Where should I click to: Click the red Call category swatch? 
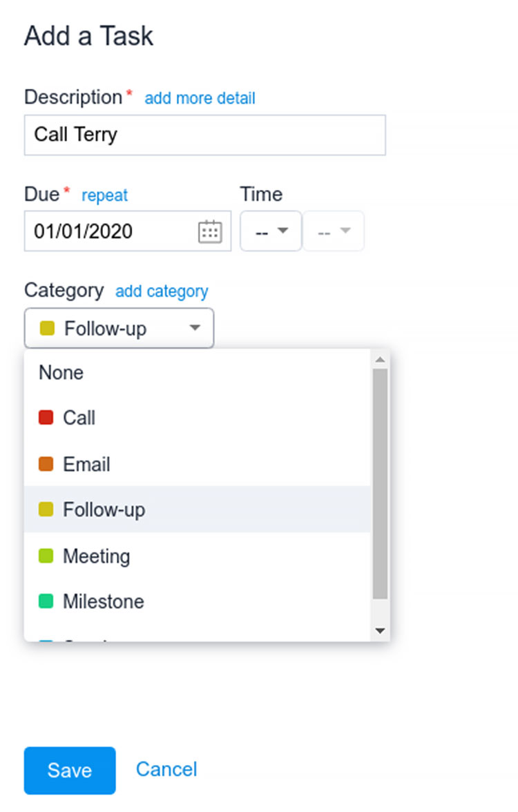[x=46, y=418]
